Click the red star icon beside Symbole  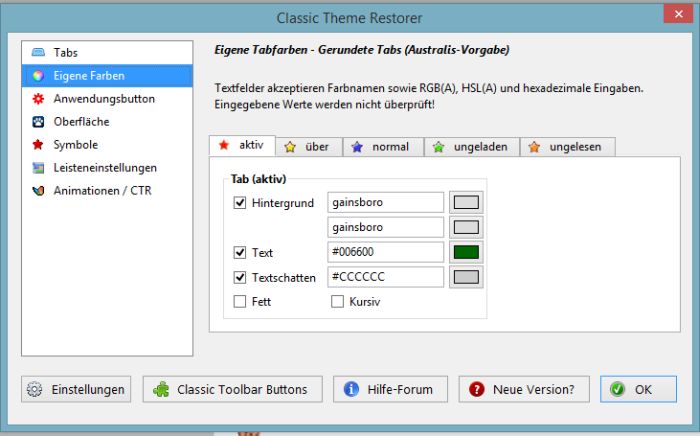click(x=38, y=145)
